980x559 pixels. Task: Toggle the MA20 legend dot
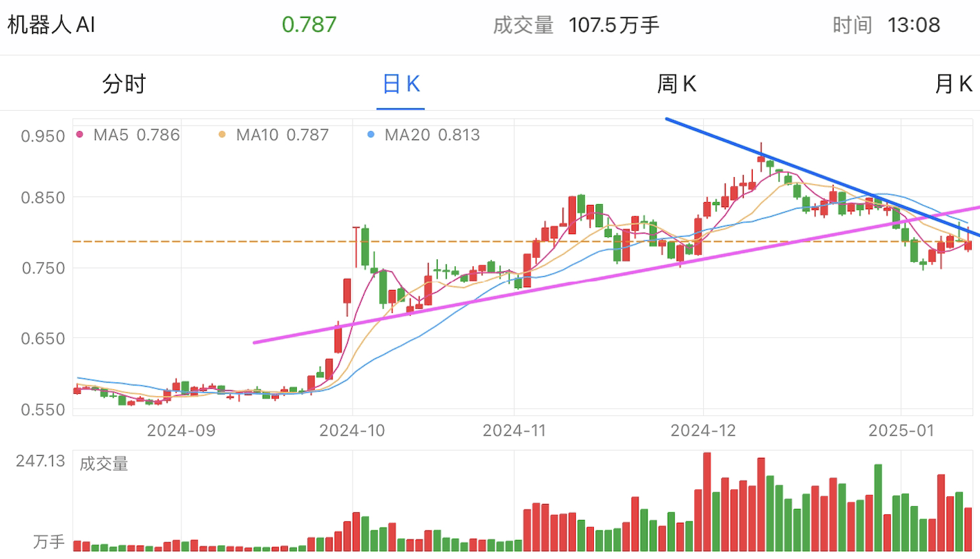tap(372, 135)
